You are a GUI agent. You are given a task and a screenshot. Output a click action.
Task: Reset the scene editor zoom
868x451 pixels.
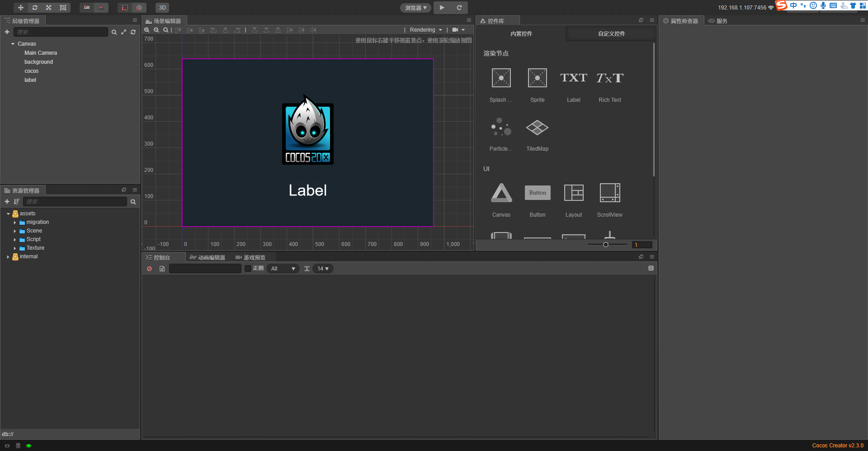tap(166, 30)
